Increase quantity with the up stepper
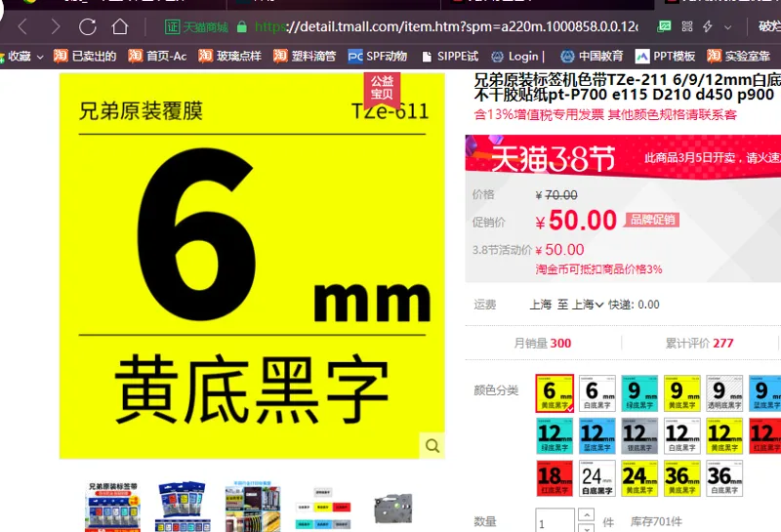Viewport: 781px width, 532px height. point(587,514)
